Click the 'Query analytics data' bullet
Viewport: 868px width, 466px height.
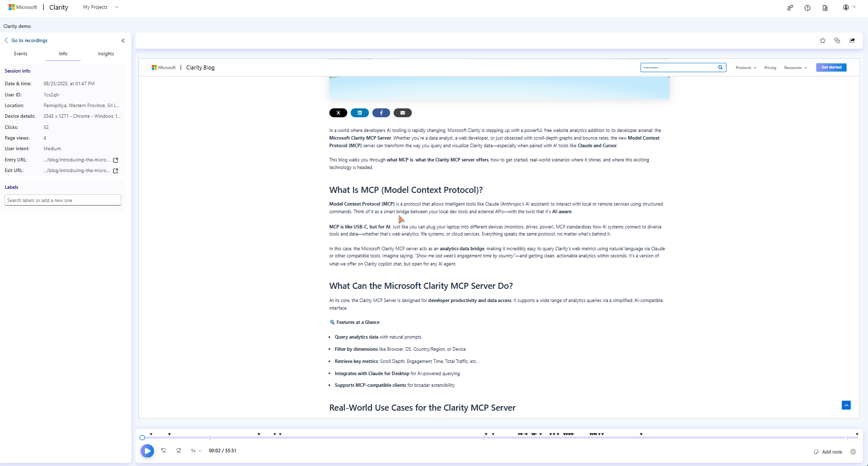click(x=378, y=337)
